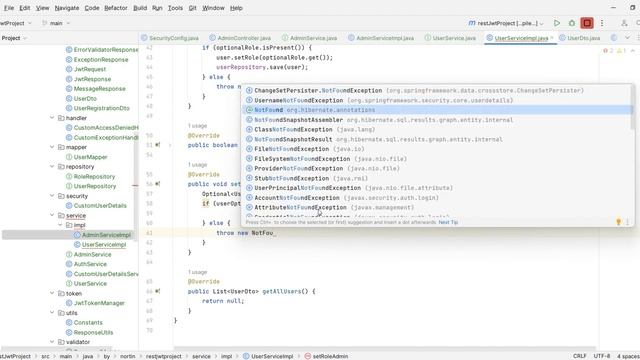Open UserMapper in project tree

tap(90, 157)
